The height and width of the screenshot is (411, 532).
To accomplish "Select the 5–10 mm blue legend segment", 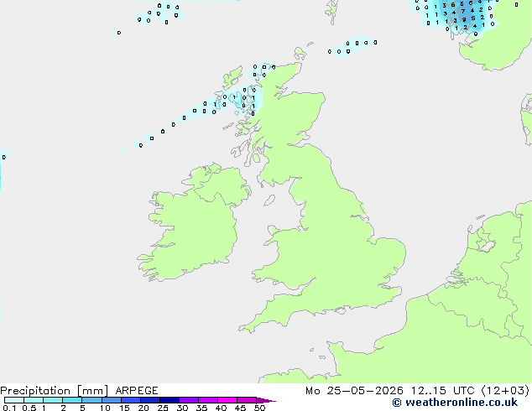I will click(92, 400).
